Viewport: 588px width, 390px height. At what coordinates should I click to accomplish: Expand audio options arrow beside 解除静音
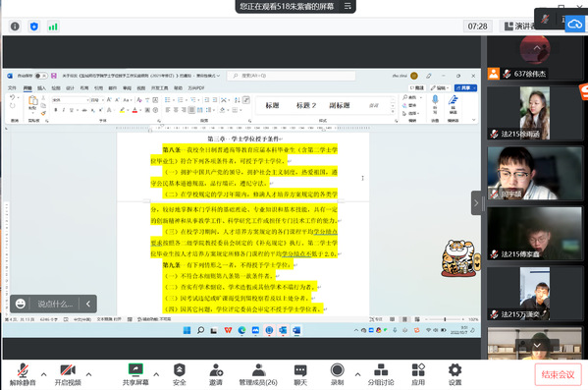[44, 374]
